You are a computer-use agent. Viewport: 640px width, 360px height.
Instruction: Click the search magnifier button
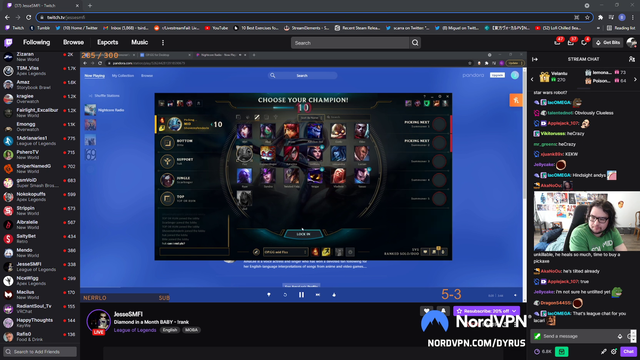tap(415, 43)
